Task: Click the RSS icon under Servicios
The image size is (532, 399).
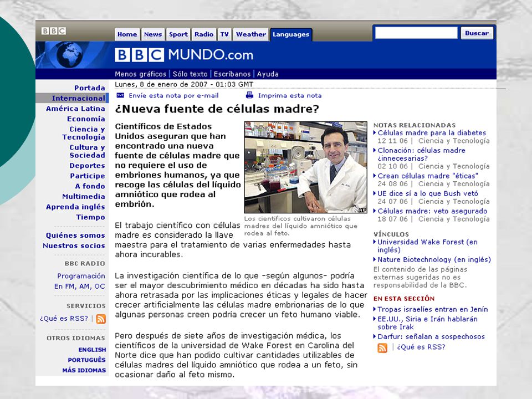Action: click(x=101, y=319)
